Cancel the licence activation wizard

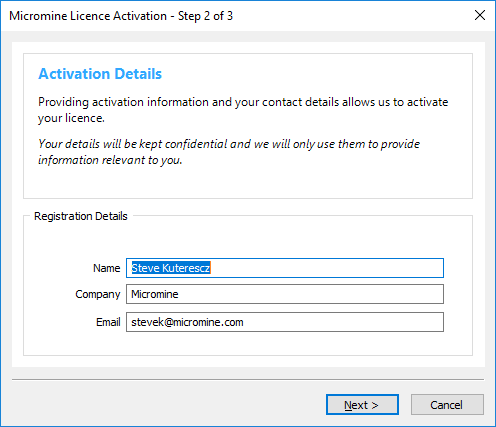coord(447,405)
